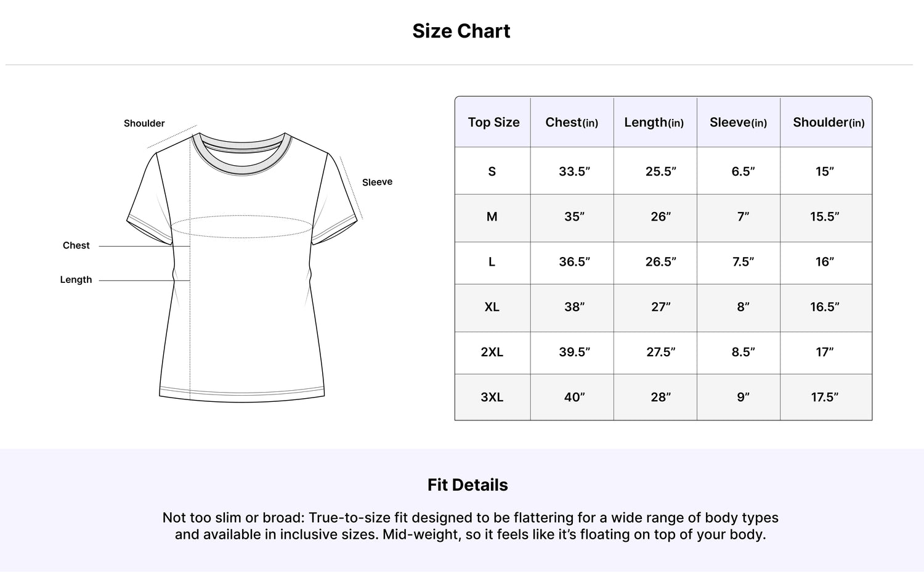The height and width of the screenshot is (572, 924).
Task: Click the Sleeve(in) column header
Action: tap(738, 122)
